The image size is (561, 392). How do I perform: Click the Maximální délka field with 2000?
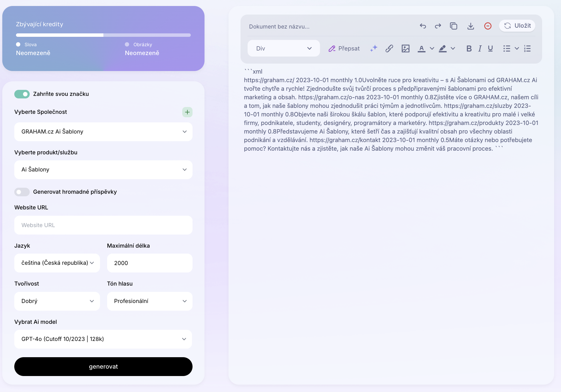pyautogui.click(x=150, y=263)
